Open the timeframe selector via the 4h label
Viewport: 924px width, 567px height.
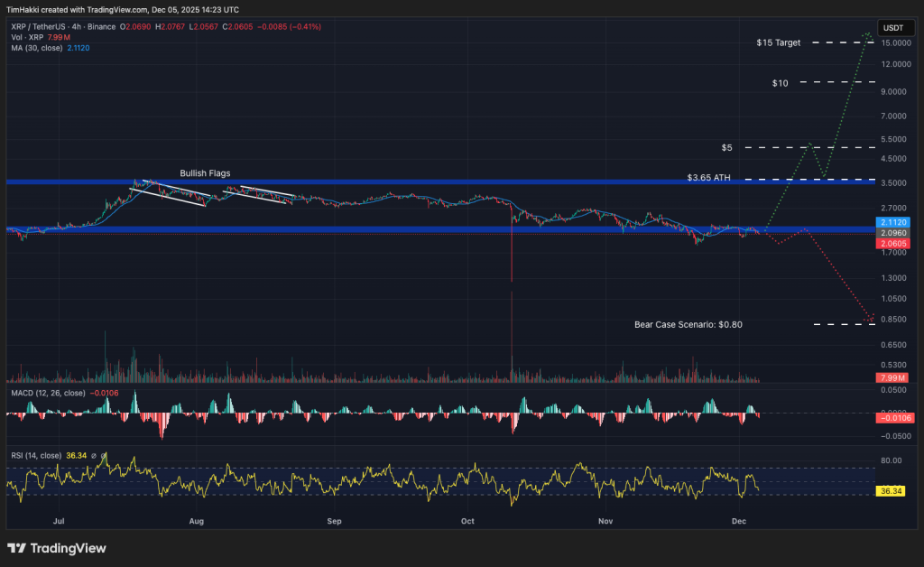(x=77, y=27)
